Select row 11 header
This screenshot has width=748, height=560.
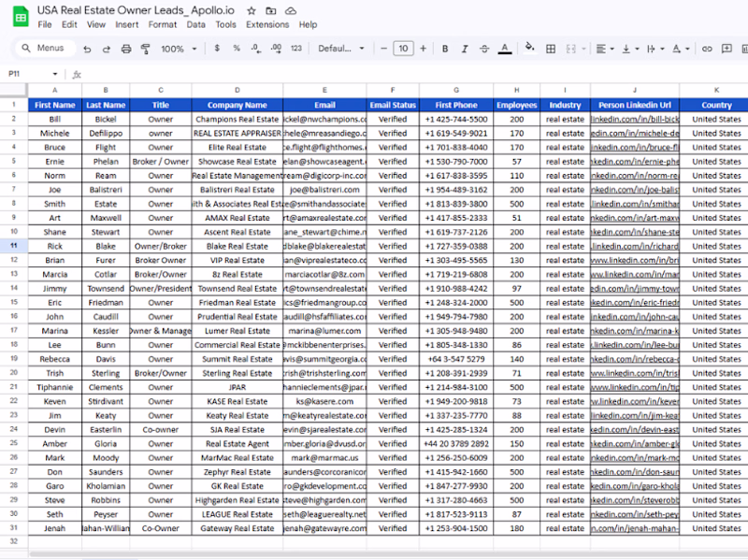[14, 246]
